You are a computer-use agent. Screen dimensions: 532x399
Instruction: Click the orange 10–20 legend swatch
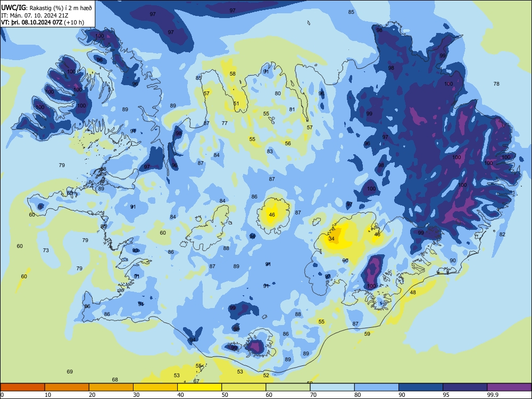pos(67,387)
